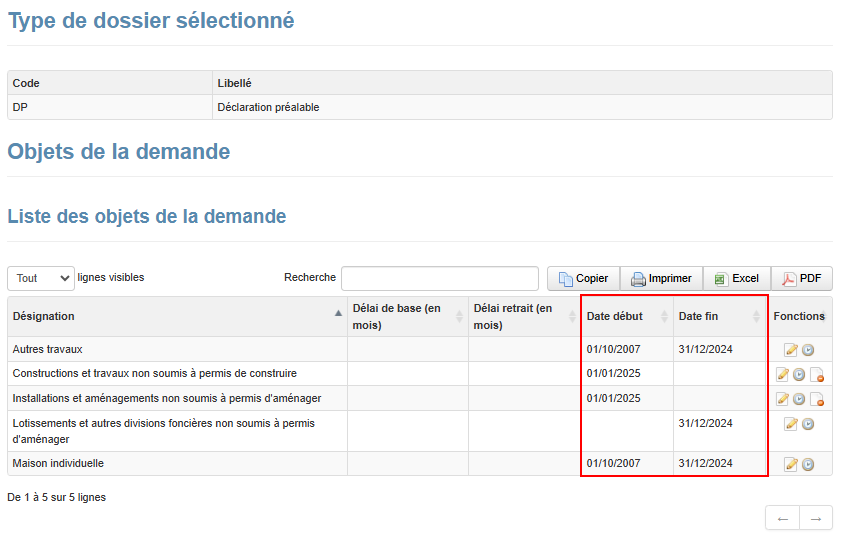
Task: Click the clock icon for Autres travaux row
Action: (x=808, y=350)
